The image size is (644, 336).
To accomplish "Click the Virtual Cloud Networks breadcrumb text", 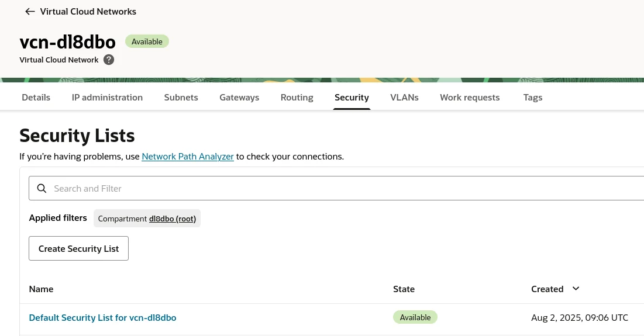I will (x=88, y=12).
